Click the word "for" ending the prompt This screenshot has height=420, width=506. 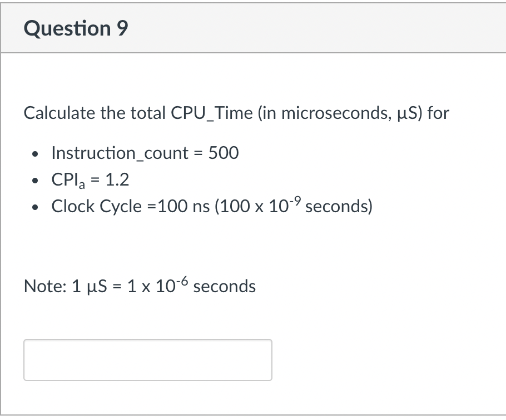tap(438, 113)
